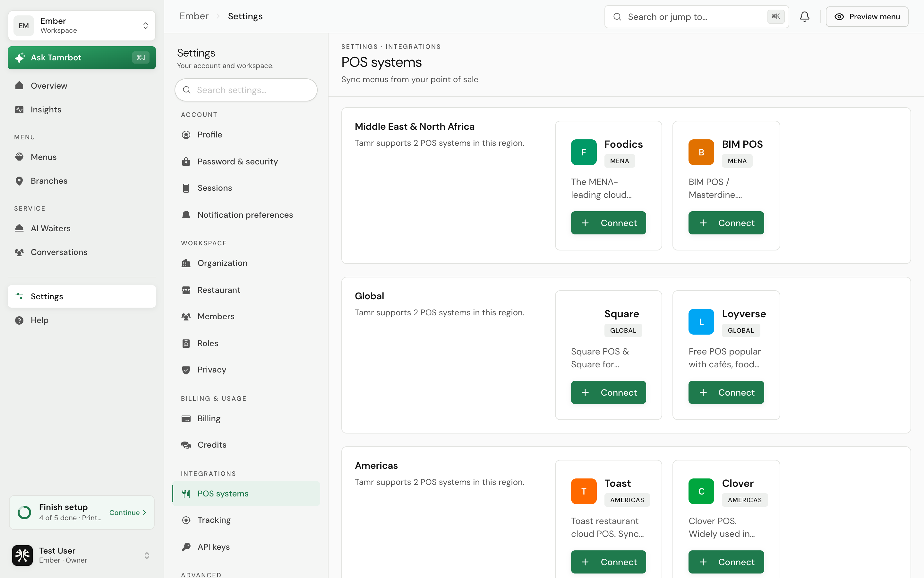Click the Square card title

point(621,314)
